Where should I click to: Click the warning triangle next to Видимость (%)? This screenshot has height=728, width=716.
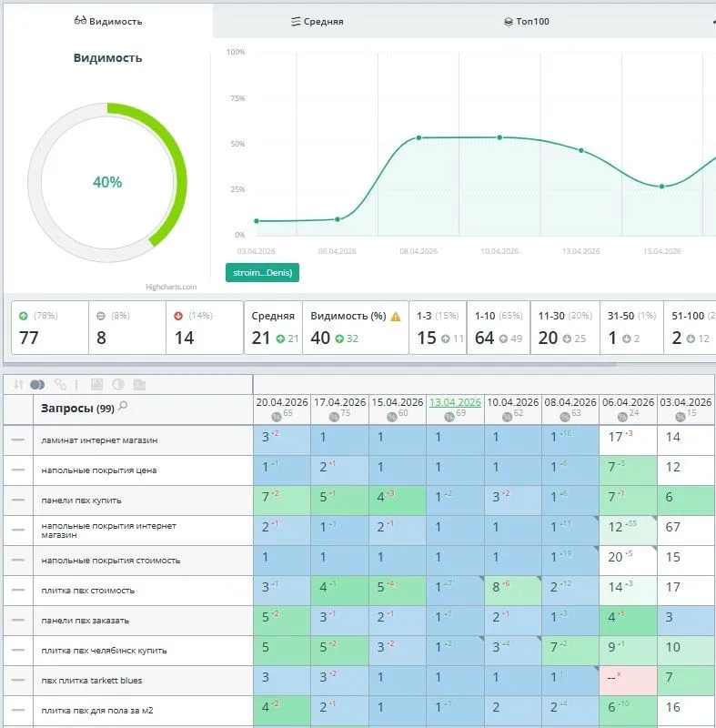(395, 317)
